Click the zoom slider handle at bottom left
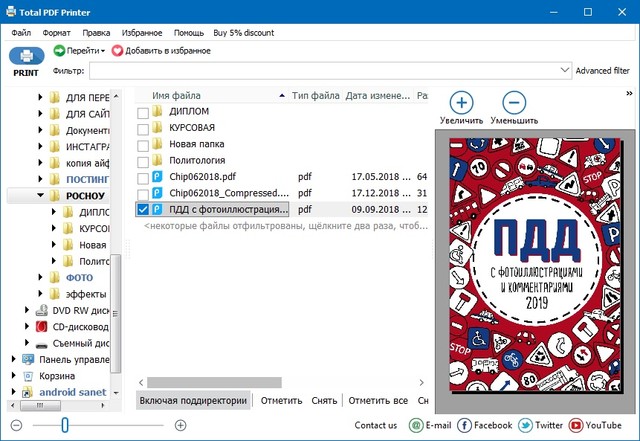 65,426
